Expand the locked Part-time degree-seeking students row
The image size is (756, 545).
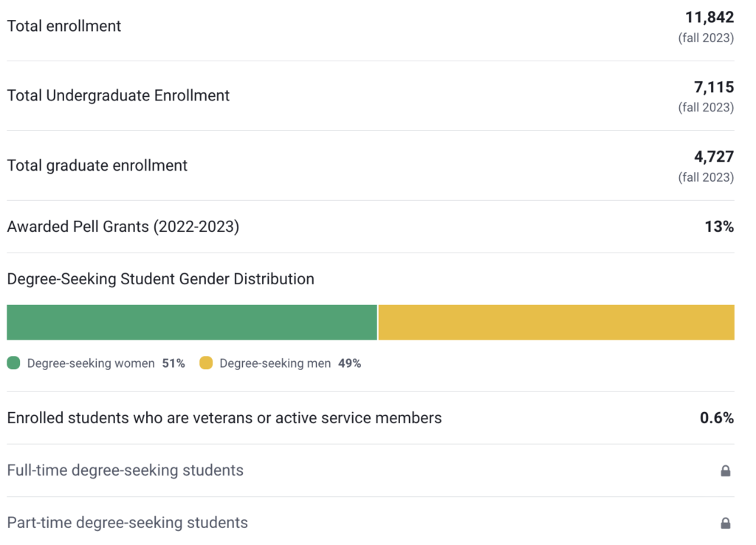point(369,522)
